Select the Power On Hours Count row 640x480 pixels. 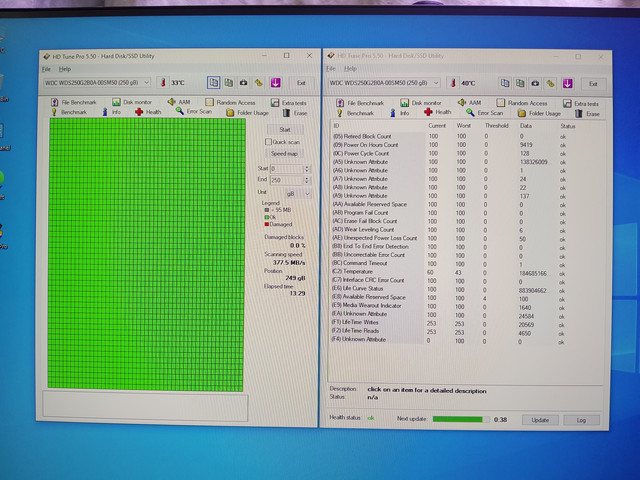[449, 144]
